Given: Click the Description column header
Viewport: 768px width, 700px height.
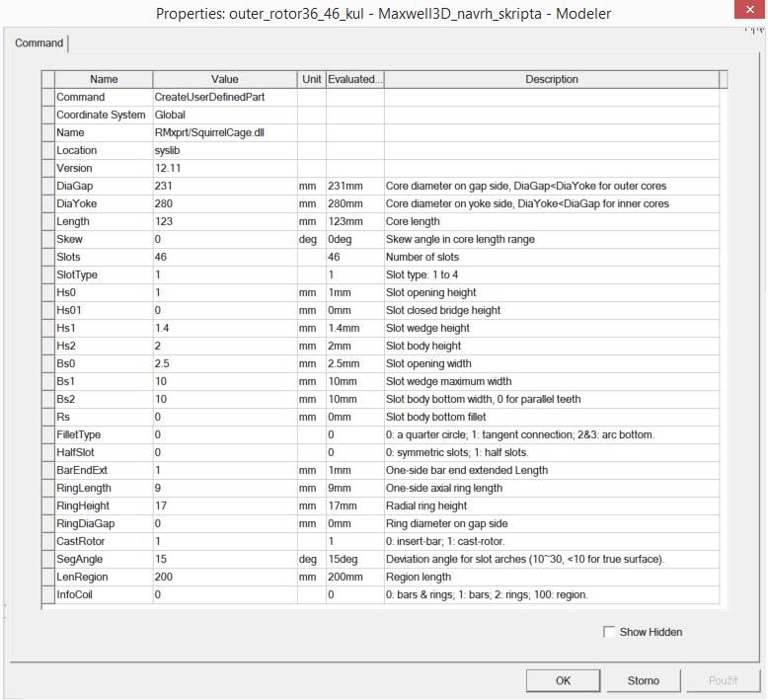Looking at the screenshot, I should point(552,79).
